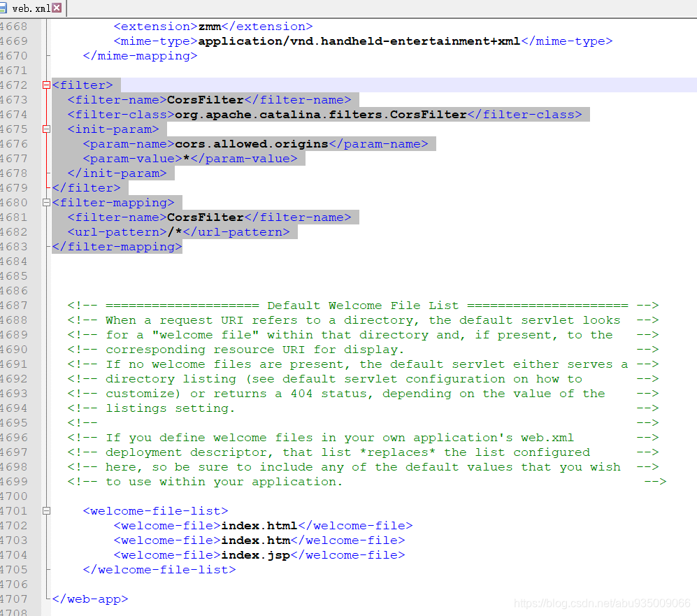697x616 pixels.
Task: Click the /* url-pattern value
Action: coord(175,232)
